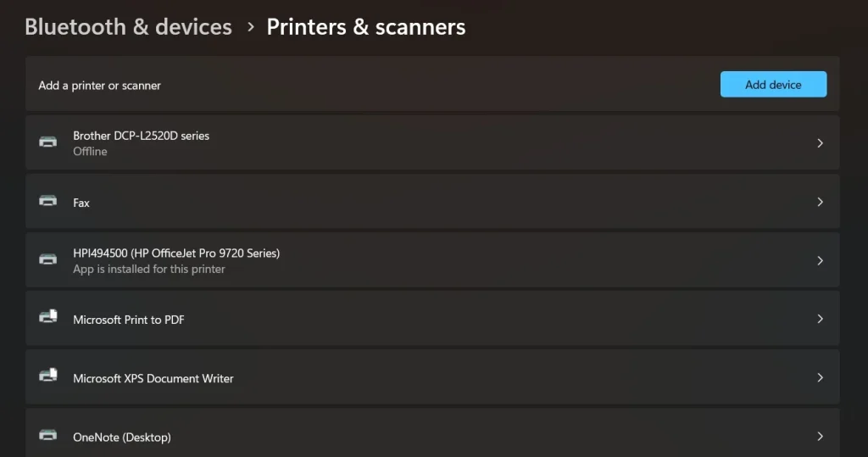Choose the Microsoft Print to PDF label

tap(129, 320)
